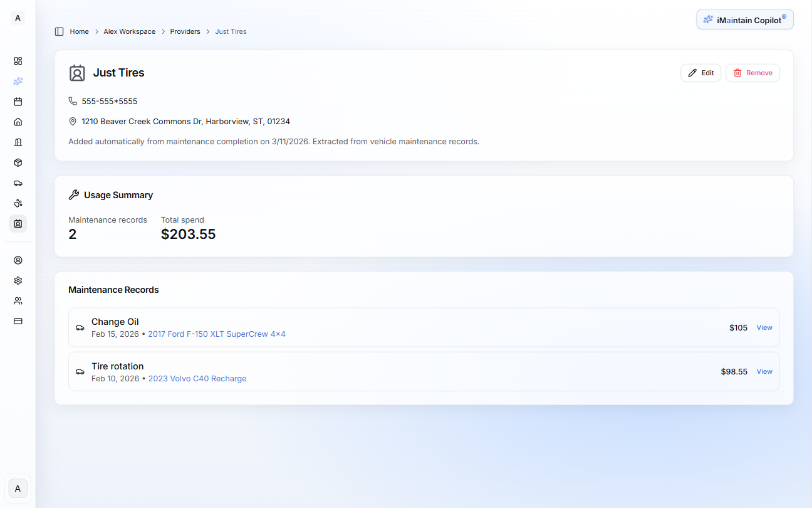Open the dashboard grid icon in sidebar
This screenshot has height=508, width=812.
(18, 61)
